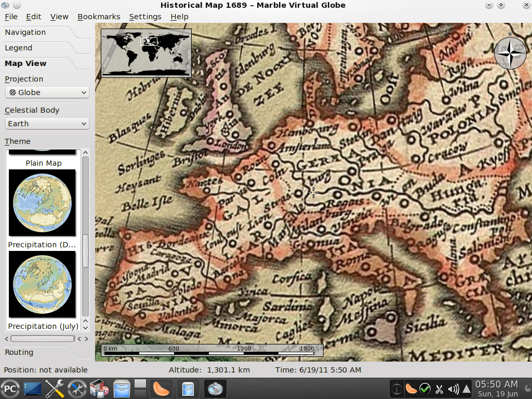Screen dimensions: 532x399
Task: Click the info notification tray icon
Action: pyautogui.click(x=396, y=389)
